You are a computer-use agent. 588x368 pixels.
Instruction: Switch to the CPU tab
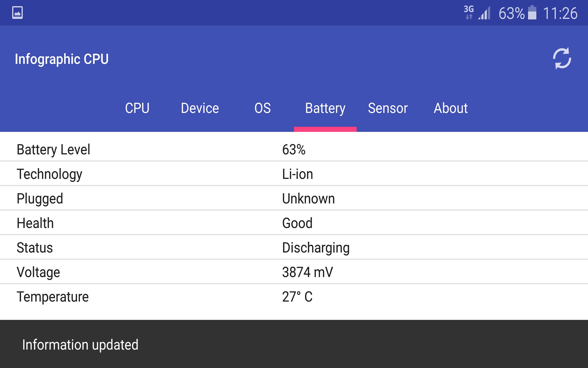pyautogui.click(x=138, y=108)
